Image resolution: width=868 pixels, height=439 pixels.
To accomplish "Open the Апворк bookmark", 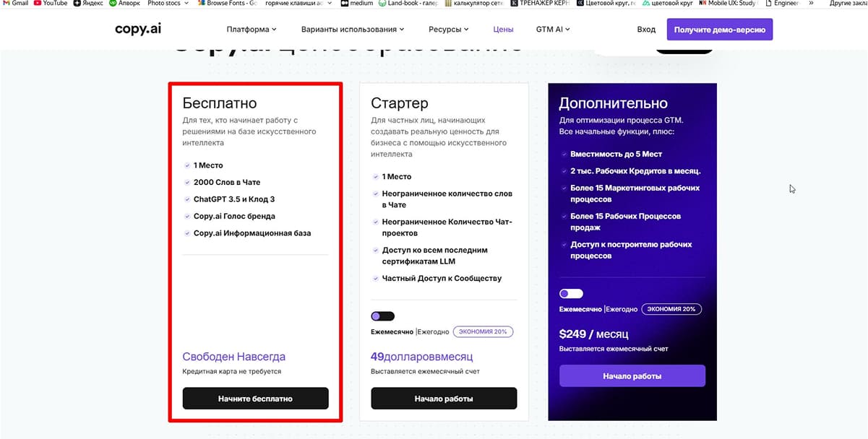I will [x=124, y=4].
